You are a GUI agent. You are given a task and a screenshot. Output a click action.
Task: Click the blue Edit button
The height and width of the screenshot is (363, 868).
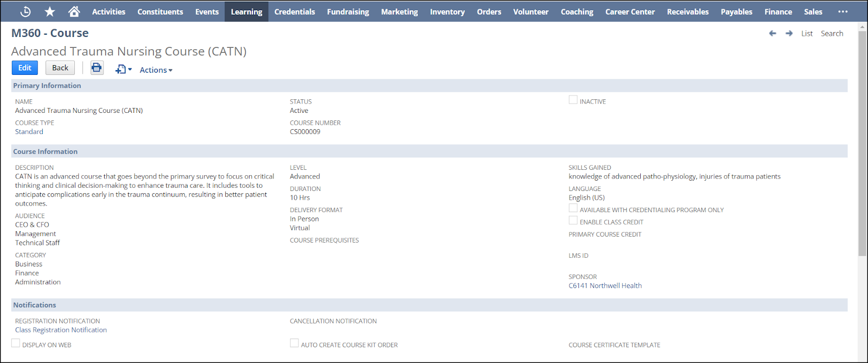25,68
